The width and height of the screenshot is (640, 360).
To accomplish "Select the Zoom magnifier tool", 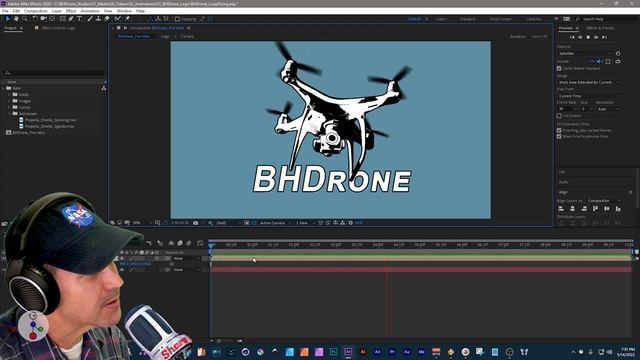I will [25, 19].
